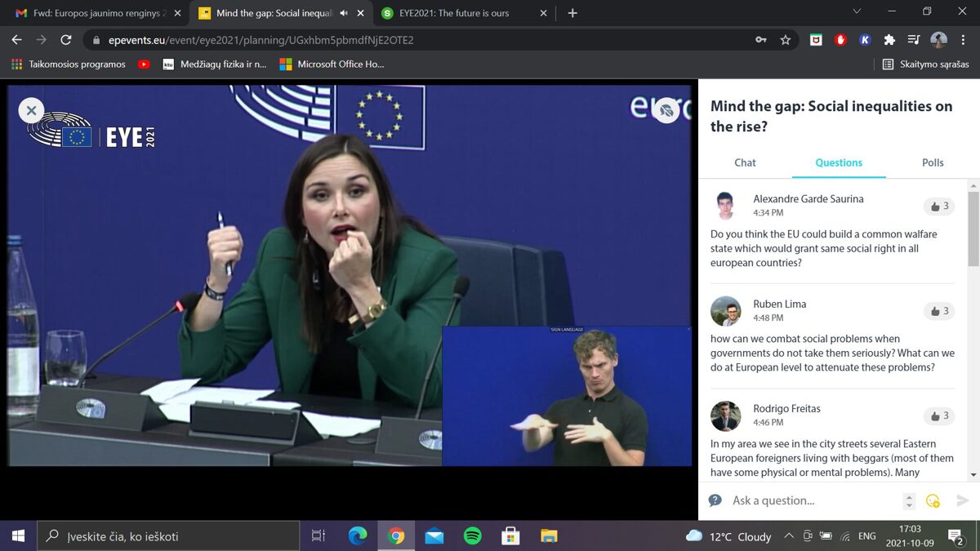The image size is (980, 551).
Task: Open the McAfee extension icon
Action: pyautogui.click(x=815, y=39)
